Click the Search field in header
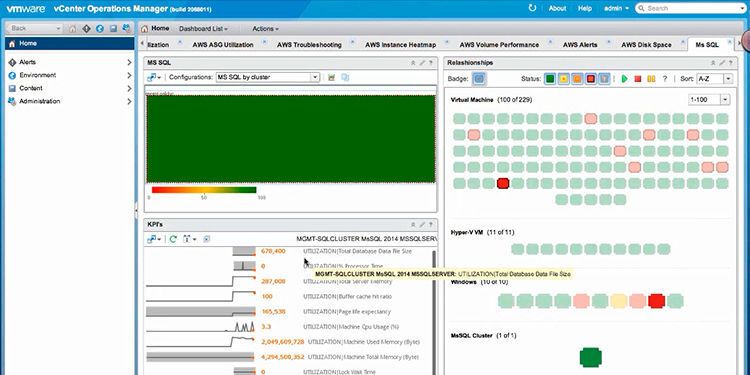 pos(692,8)
